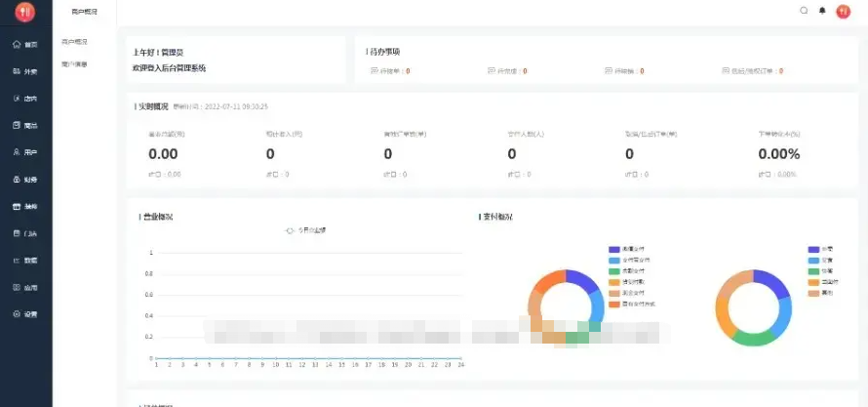Open the 门店 section in sidebar
This screenshot has width=868, height=407.
coord(25,233)
